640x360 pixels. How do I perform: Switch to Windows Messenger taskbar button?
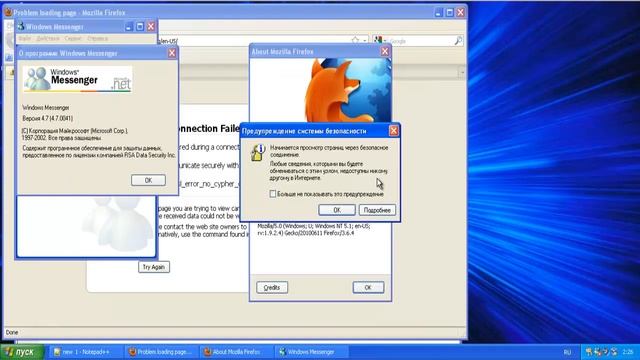[x=312, y=352]
